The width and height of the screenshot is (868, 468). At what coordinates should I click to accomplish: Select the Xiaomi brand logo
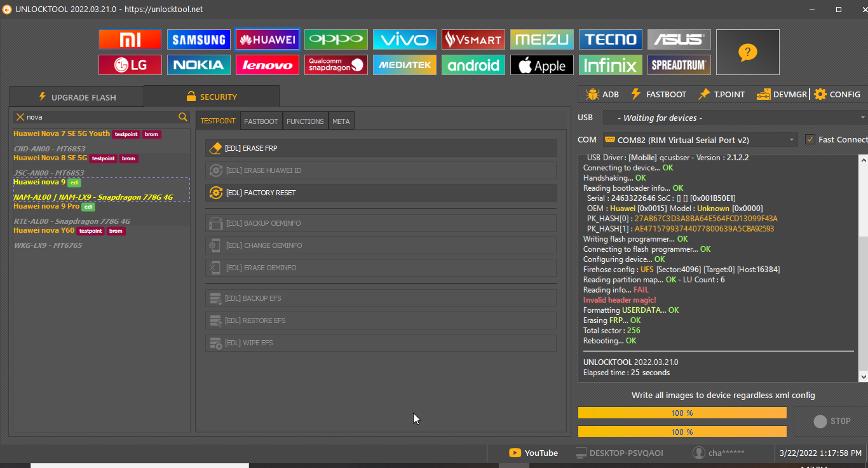tap(130, 39)
